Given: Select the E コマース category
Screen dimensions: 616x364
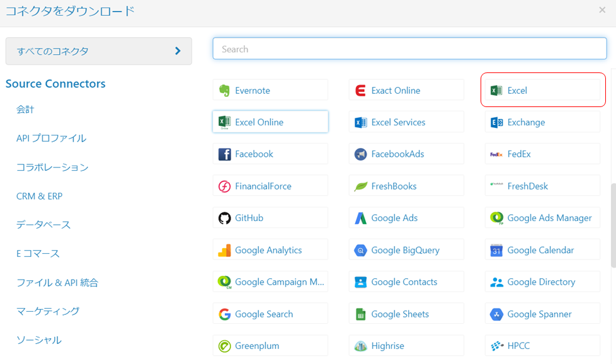Looking at the screenshot, I should click(x=38, y=254).
